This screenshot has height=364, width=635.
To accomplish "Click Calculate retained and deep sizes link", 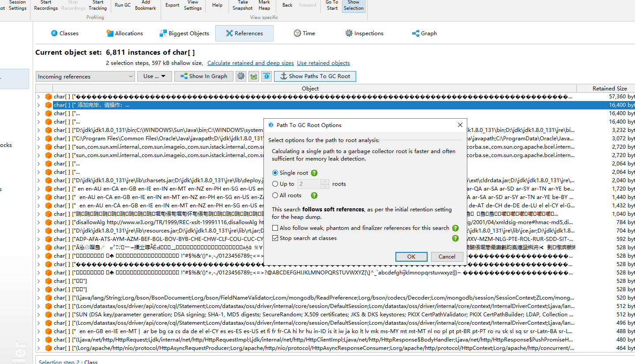I will 250,63.
